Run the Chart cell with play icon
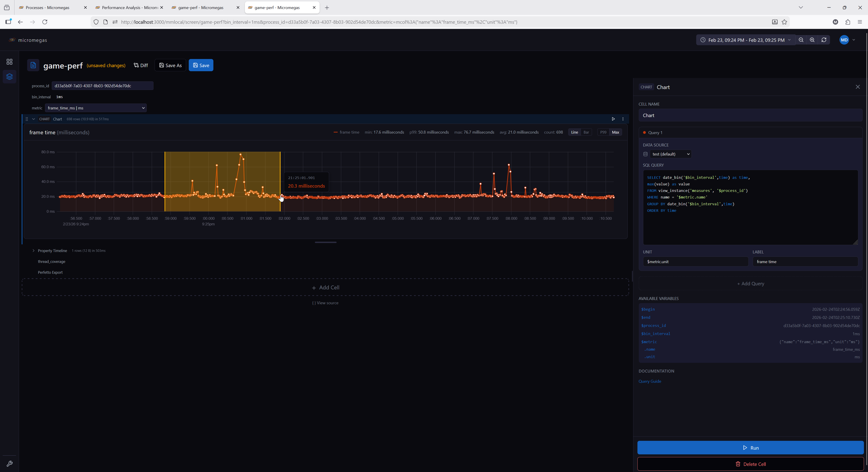 point(613,119)
